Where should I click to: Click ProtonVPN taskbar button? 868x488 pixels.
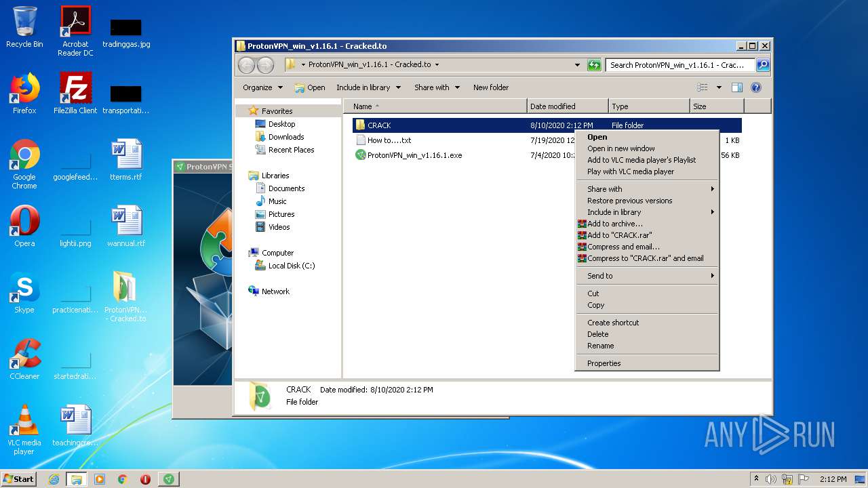(169, 479)
